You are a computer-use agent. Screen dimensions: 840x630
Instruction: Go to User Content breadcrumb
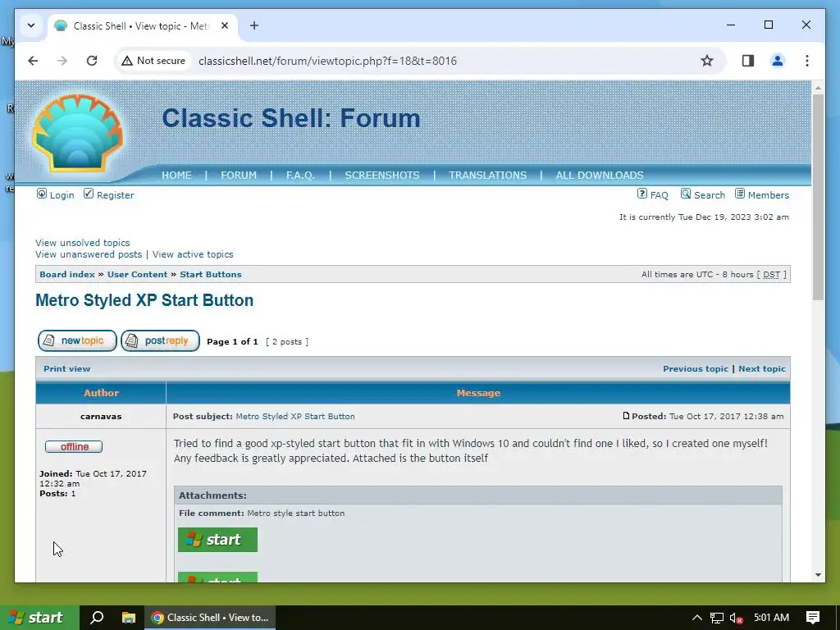(x=137, y=274)
